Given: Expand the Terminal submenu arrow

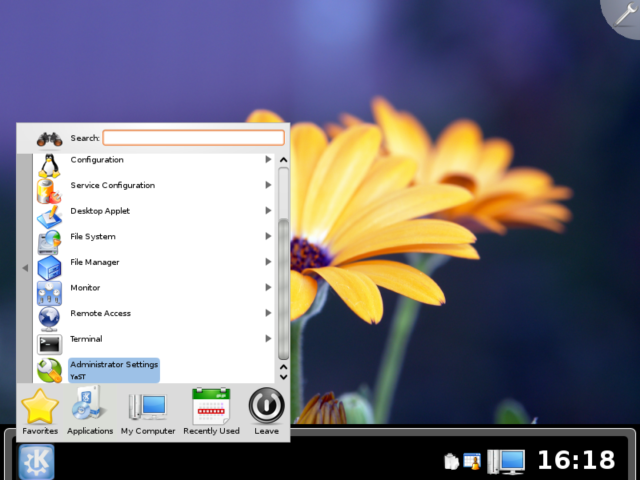Looking at the screenshot, I should point(268,338).
